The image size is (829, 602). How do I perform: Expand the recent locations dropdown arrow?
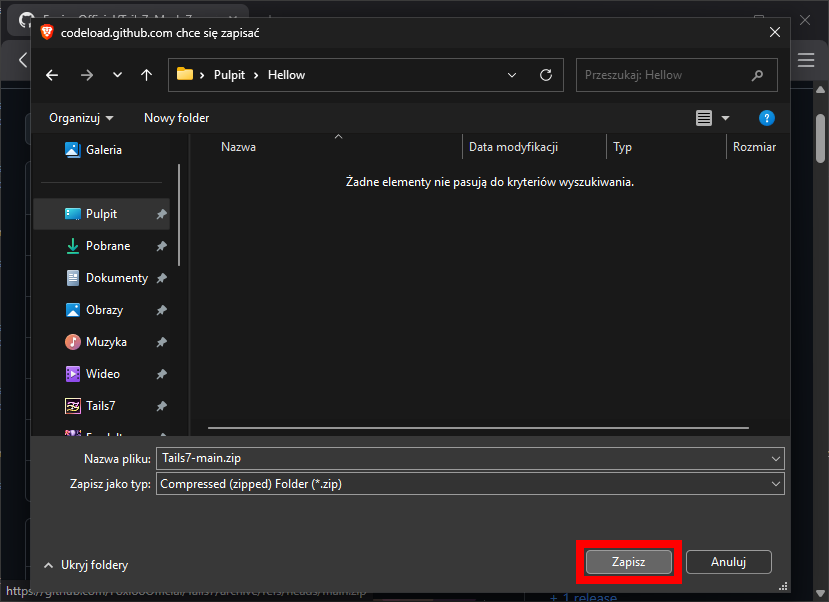click(x=117, y=75)
